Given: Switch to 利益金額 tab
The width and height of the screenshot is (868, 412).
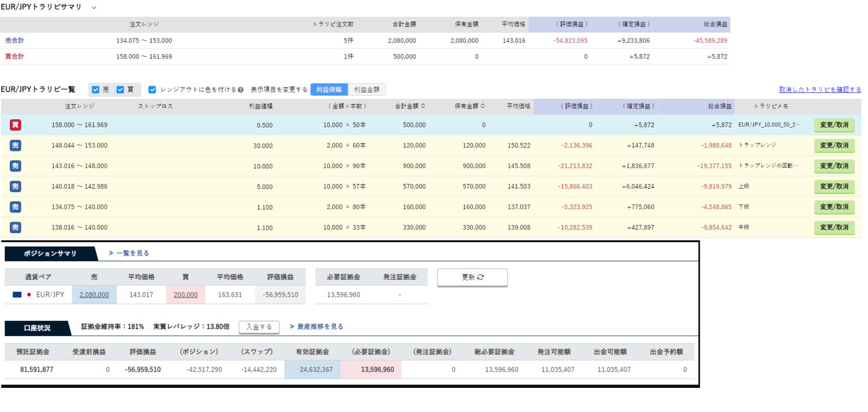Looking at the screenshot, I should tap(367, 90).
